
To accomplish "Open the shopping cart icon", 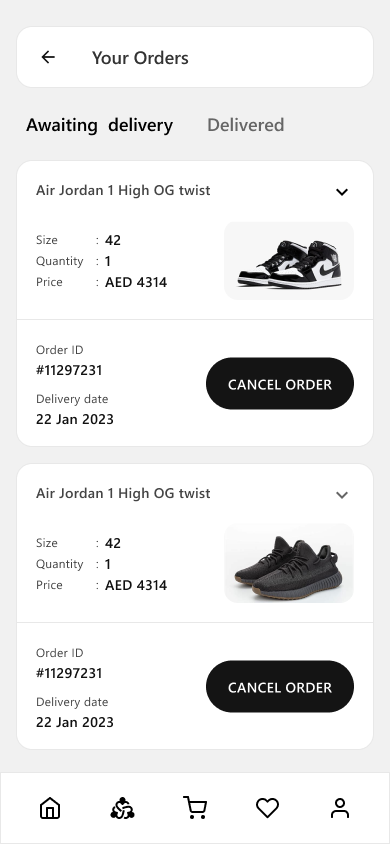I will click(x=195, y=808).
